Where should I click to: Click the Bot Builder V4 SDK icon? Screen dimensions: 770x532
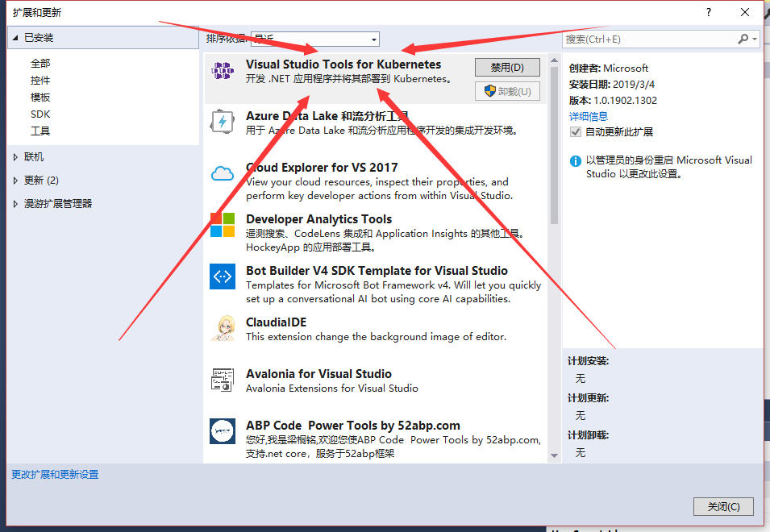pos(223,276)
